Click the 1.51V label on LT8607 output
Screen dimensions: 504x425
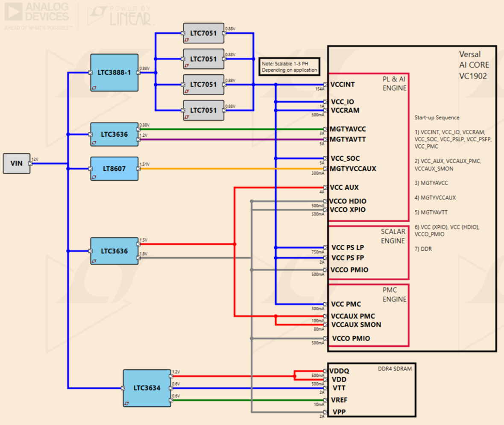(145, 164)
